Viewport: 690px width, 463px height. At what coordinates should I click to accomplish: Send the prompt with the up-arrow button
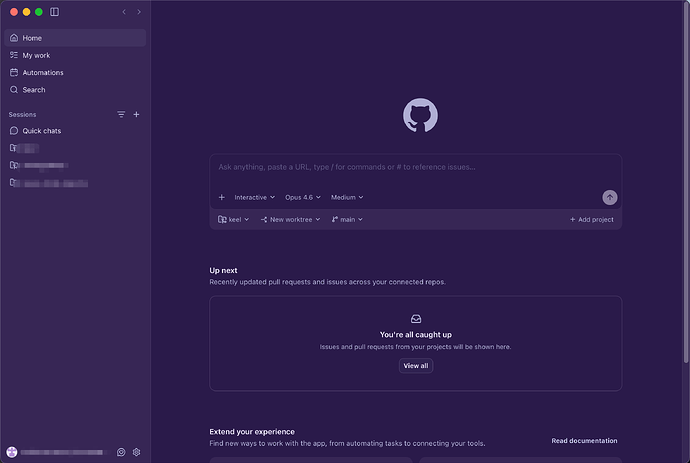tap(609, 197)
